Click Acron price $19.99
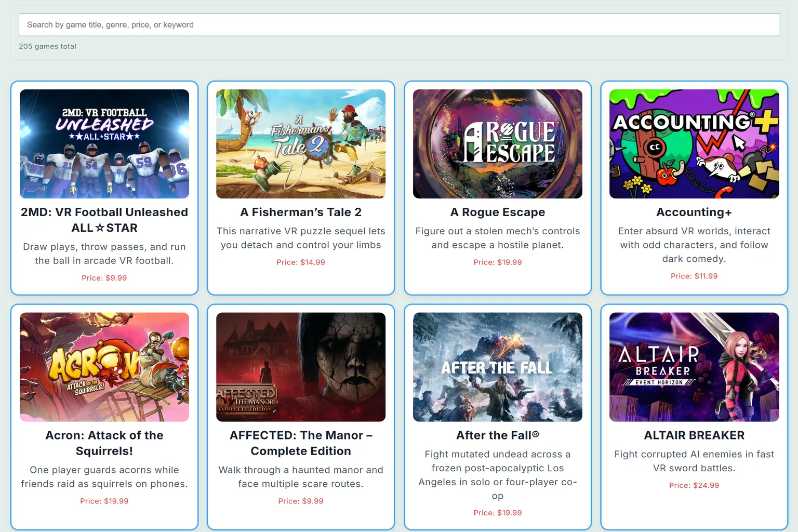The width and height of the screenshot is (798, 532). pyautogui.click(x=104, y=501)
